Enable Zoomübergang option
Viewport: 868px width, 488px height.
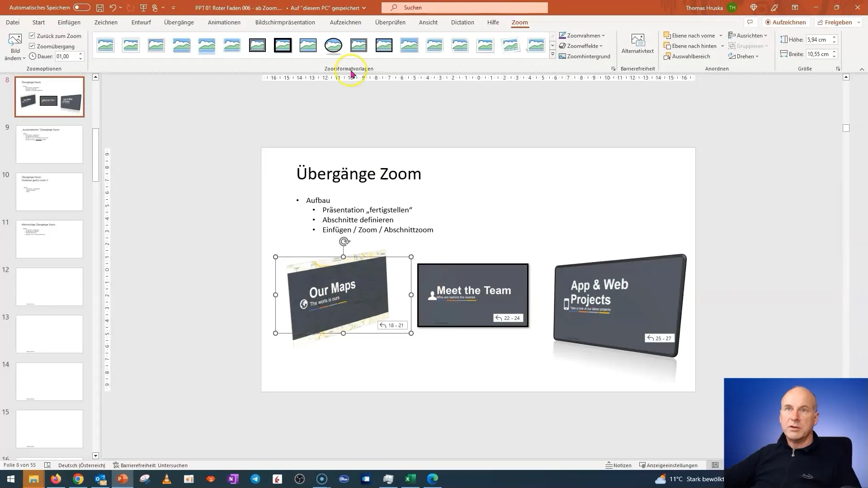tap(32, 46)
